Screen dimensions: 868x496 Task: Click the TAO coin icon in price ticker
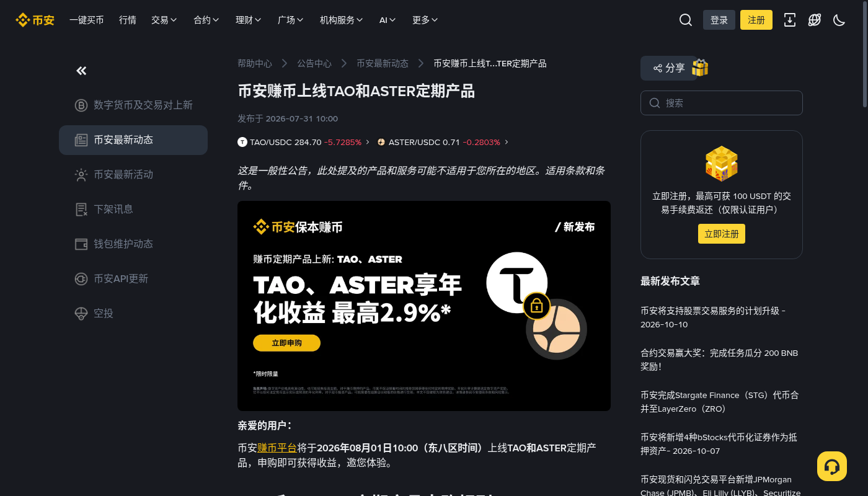(x=242, y=142)
